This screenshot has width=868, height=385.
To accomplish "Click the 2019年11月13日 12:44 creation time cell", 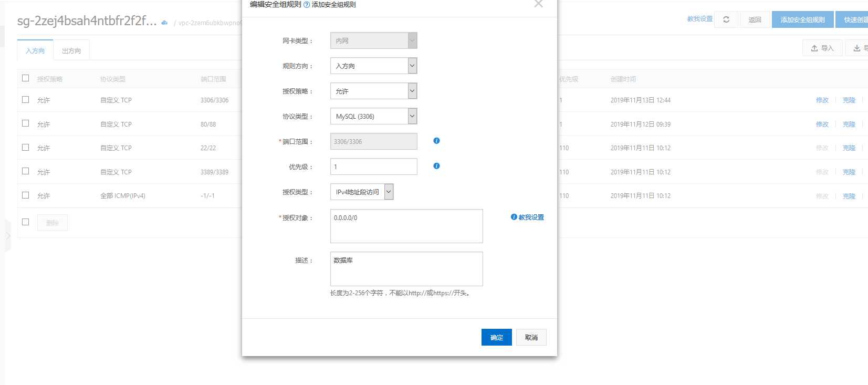I will tap(641, 100).
